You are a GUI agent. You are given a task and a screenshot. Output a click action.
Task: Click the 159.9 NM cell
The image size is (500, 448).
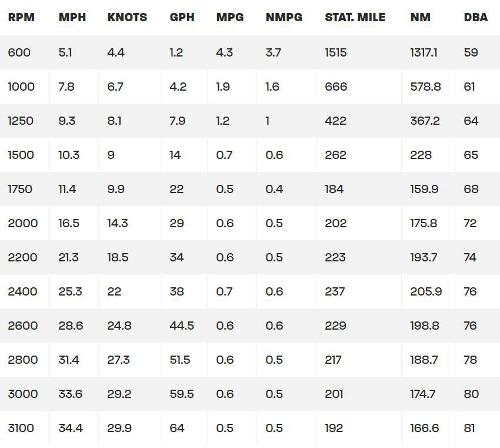[x=424, y=189]
